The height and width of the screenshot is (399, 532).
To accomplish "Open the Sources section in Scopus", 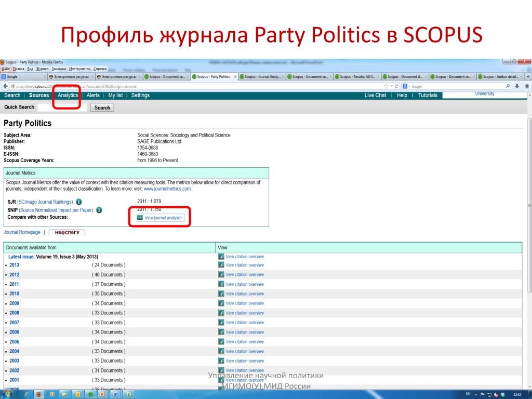I will [x=39, y=96].
